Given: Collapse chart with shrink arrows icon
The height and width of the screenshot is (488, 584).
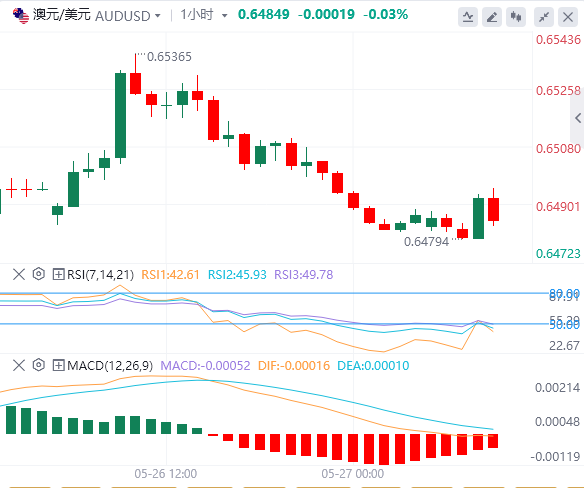Looking at the screenshot, I should pos(544,17).
